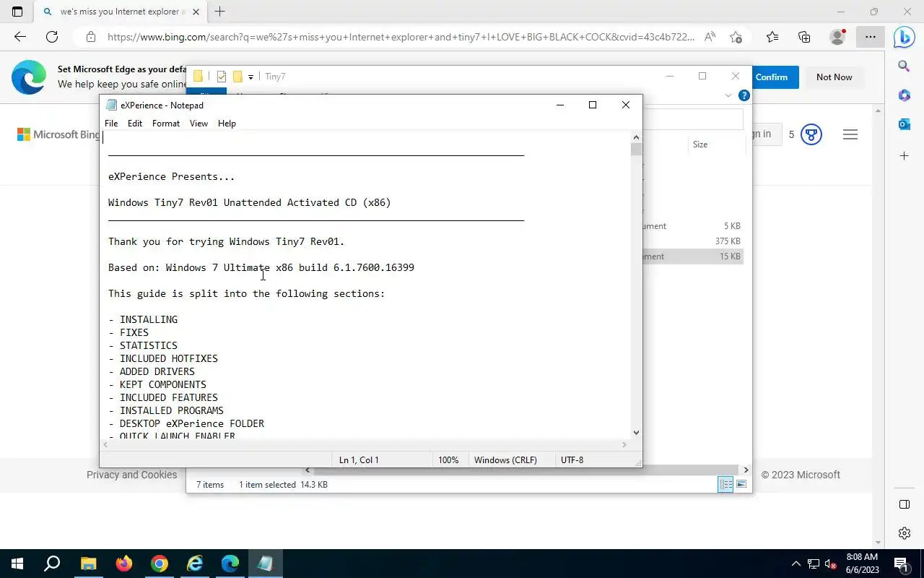Click the muted volume tray icon
Viewport: 924px width, 578px height.
point(831,564)
